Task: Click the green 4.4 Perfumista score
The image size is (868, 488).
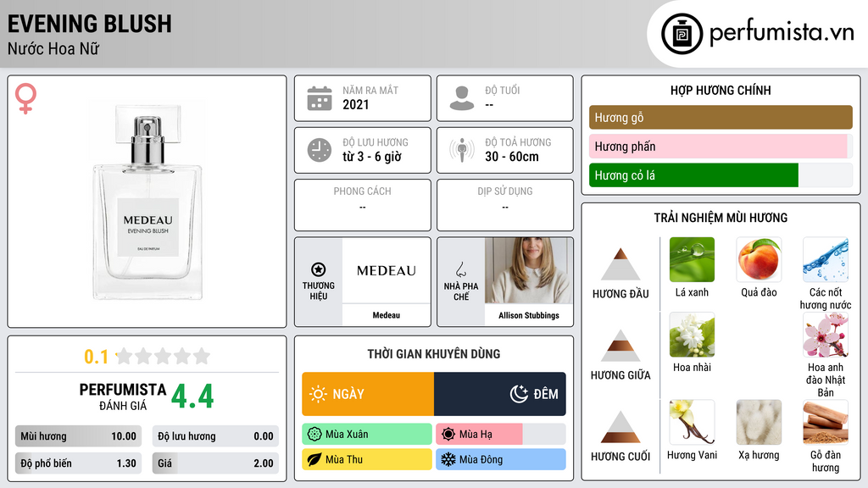Action: coord(192,396)
